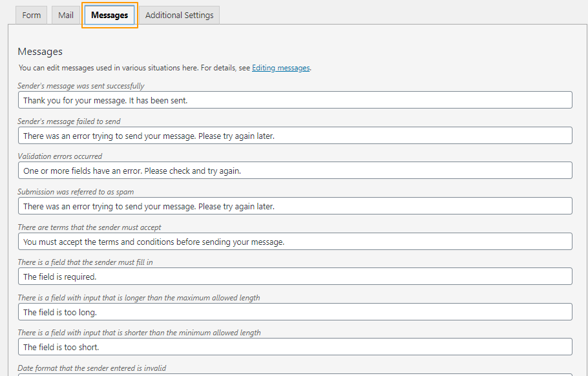Image resolution: width=588 pixels, height=376 pixels.
Task: Select the terms and conditions message input
Action: pos(294,241)
